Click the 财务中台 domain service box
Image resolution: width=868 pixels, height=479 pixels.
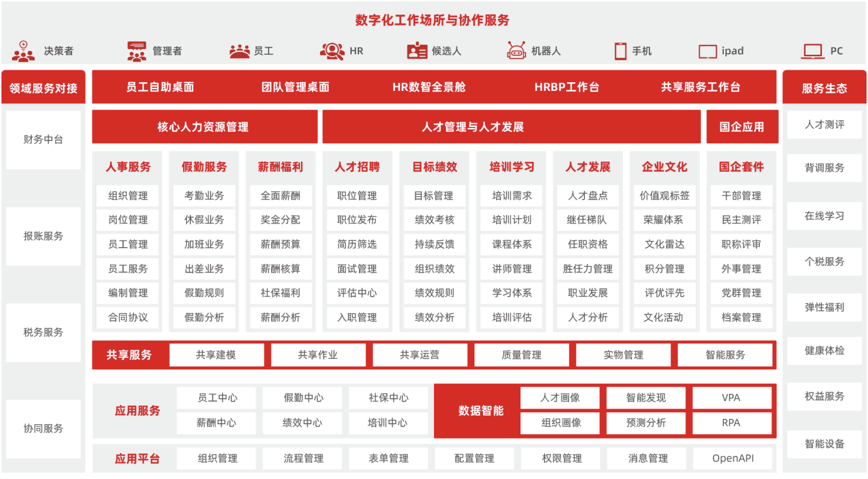43,140
